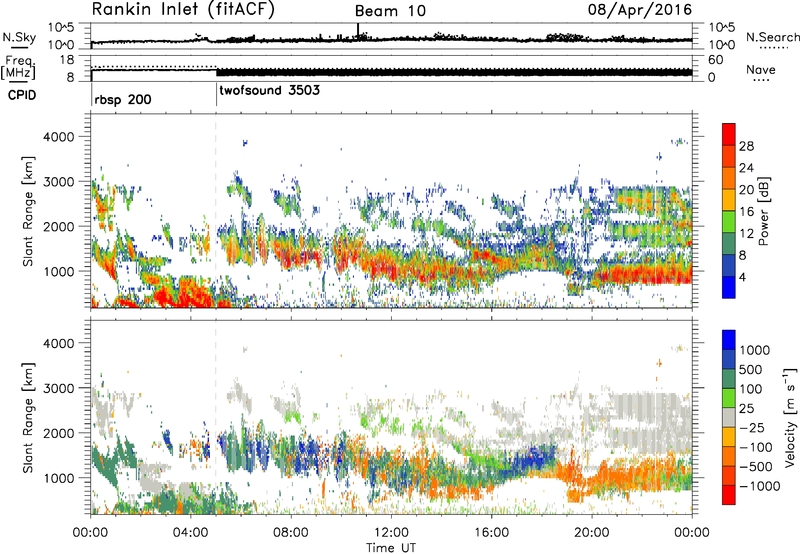Click 'Slant Range [km]' label of velocity panel
This screenshot has width=800, height=554.
coord(28,417)
